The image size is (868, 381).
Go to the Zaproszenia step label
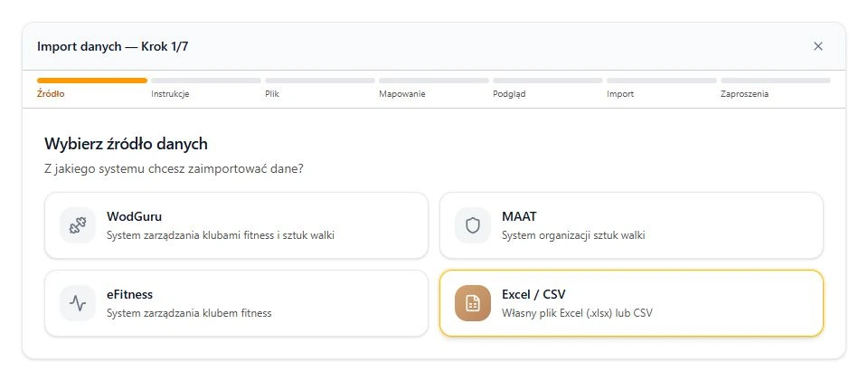(744, 93)
